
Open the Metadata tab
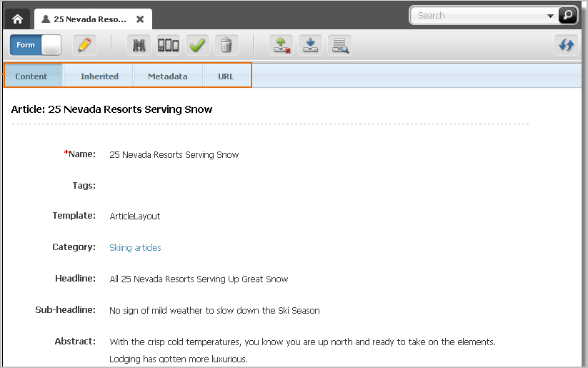[168, 76]
